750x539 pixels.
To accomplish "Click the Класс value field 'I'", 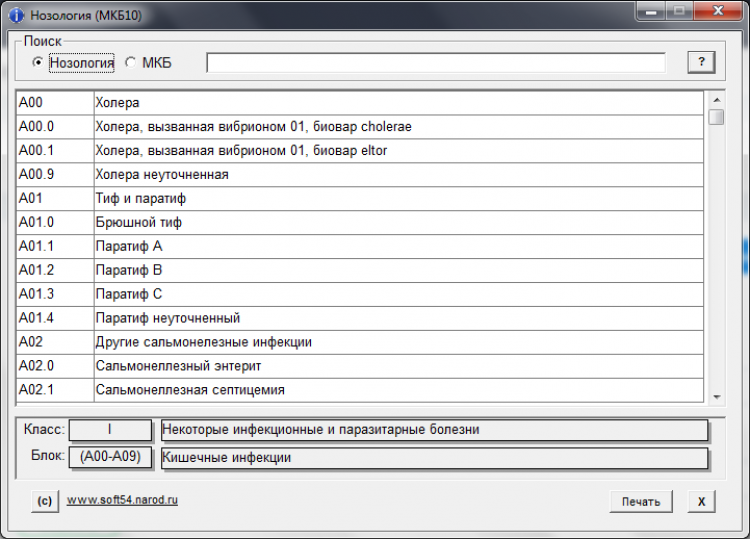I will pos(110,429).
